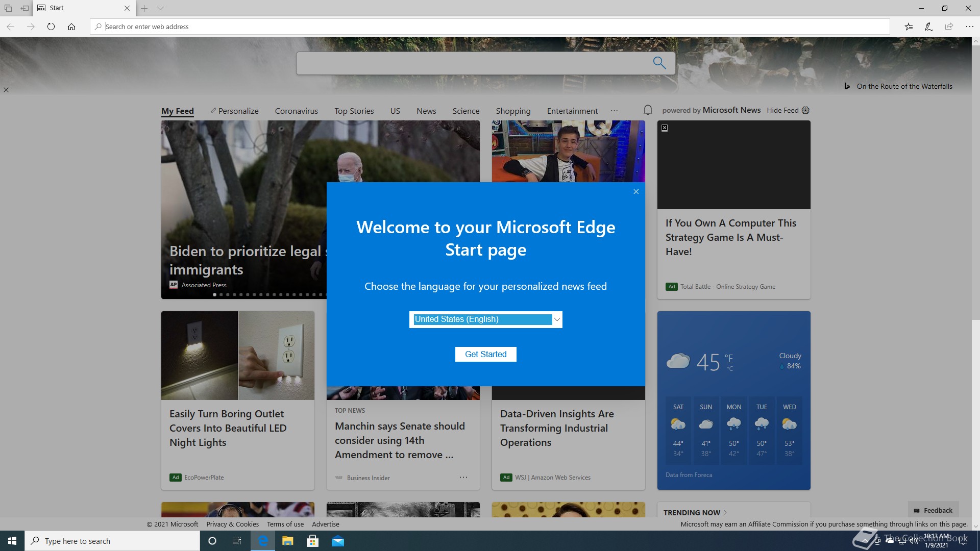Screen dimensions: 980x551
Task: Open Advertise footer link
Action: point(326,524)
